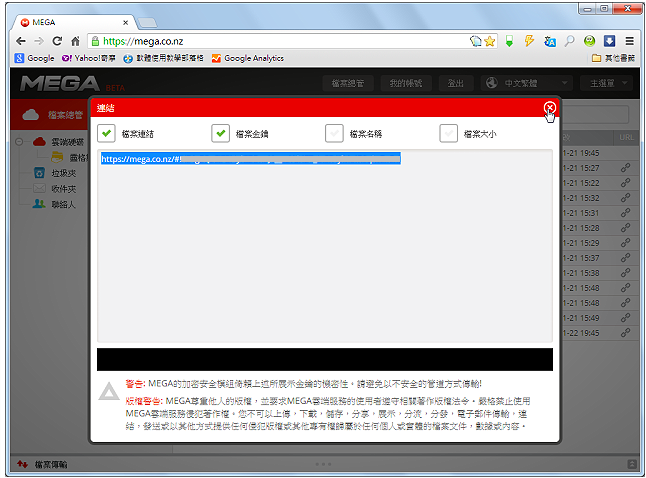
Task: Click the blue download box extension icon
Action: click(609, 41)
